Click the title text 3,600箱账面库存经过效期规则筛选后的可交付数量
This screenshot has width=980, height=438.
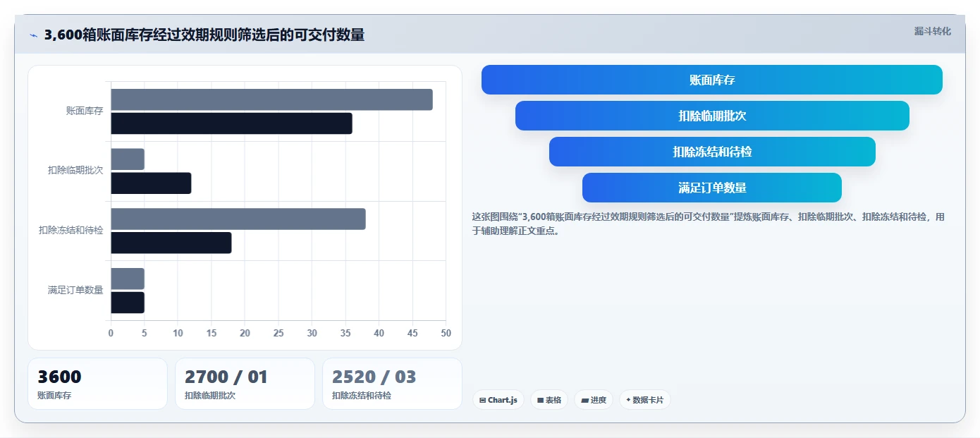pos(204,35)
